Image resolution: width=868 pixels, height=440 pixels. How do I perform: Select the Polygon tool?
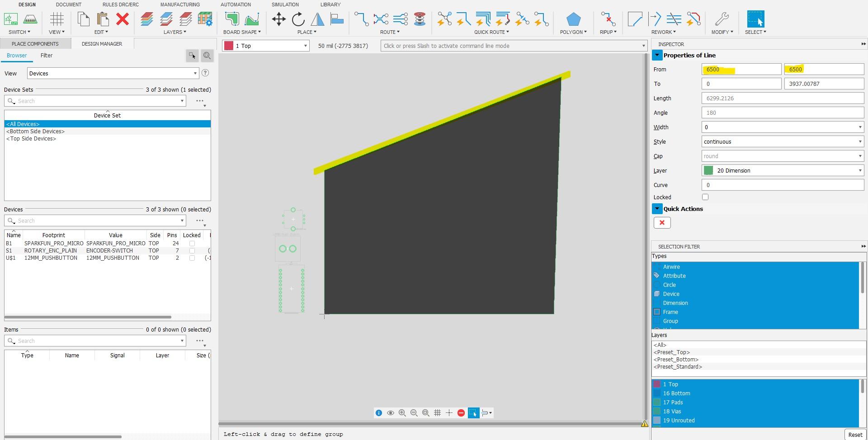[x=573, y=19]
